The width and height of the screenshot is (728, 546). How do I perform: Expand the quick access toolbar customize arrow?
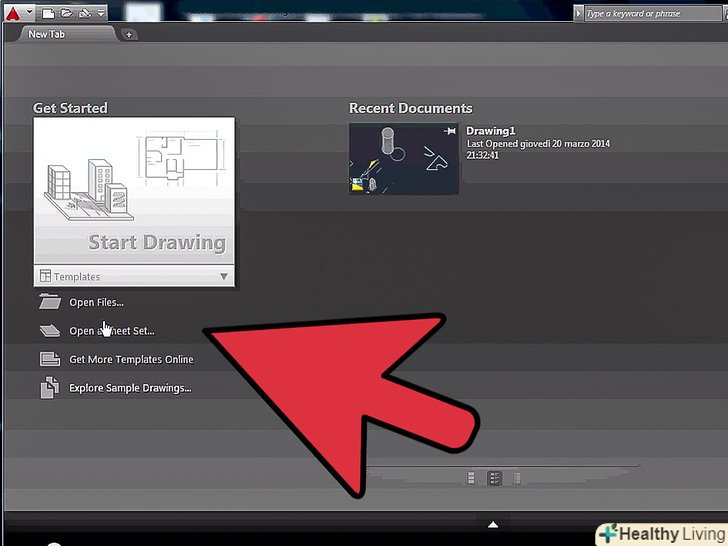coord(102,13)
